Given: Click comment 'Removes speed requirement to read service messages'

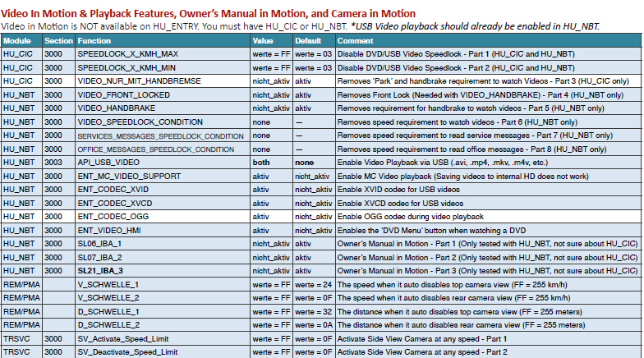Looking at the screenshot, I should 475,135.
